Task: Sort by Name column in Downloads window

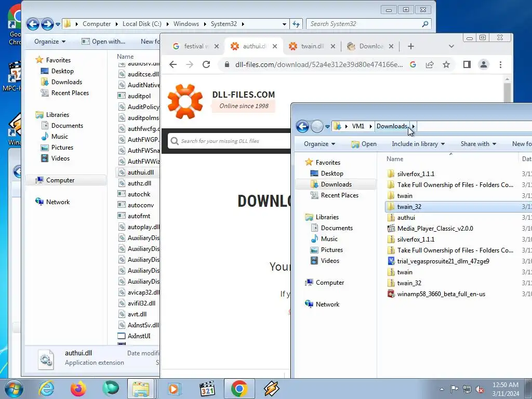Action: point(395,159)
